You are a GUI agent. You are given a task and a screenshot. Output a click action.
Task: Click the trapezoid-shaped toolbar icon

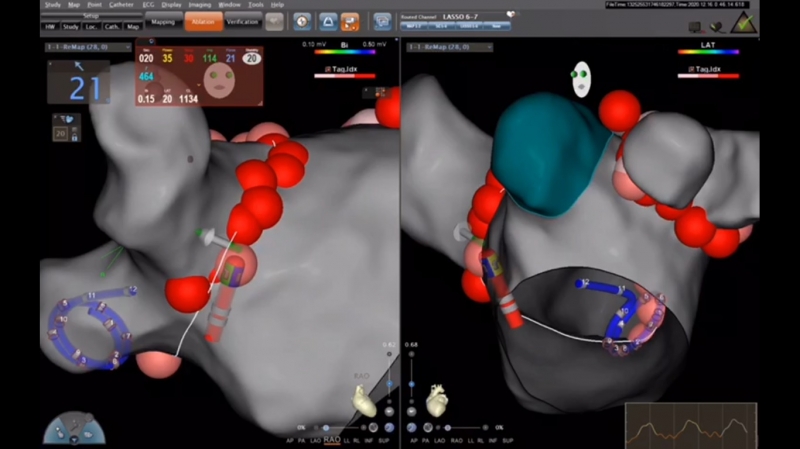pyautogui.click(x=326, y=20)
